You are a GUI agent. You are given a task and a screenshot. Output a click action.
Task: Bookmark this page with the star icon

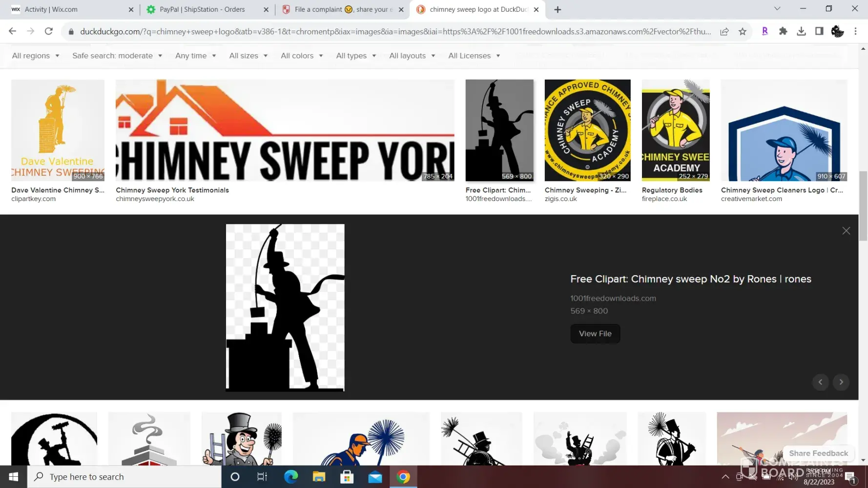pyautogui.click(x=743, y=31)
